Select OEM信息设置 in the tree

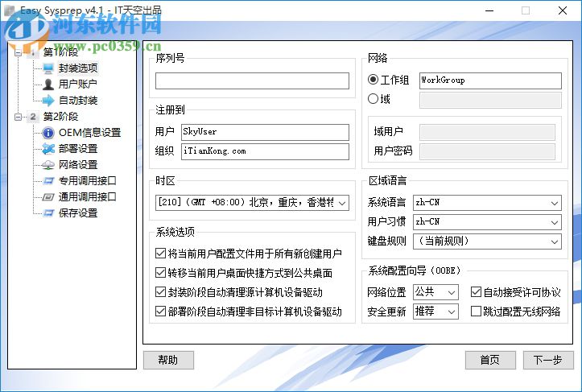point(89,133)
